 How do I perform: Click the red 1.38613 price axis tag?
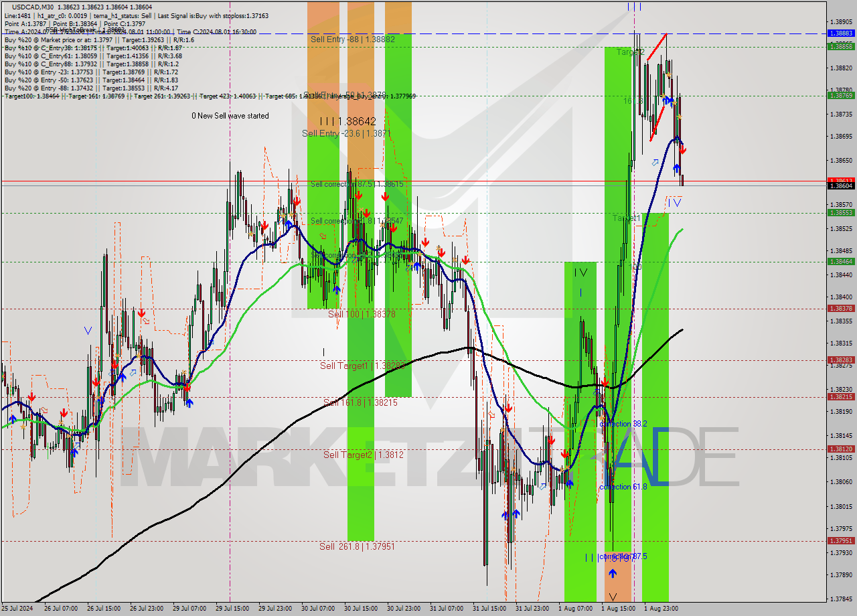(841, 181)
